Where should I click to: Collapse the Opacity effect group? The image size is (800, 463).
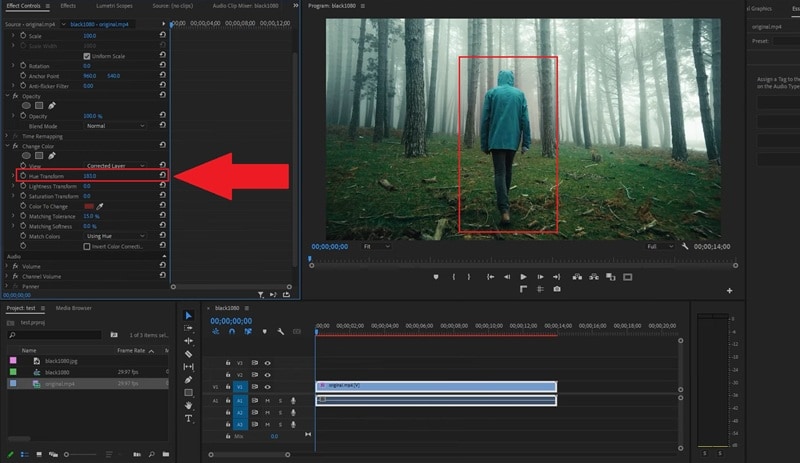click(8, 96)
